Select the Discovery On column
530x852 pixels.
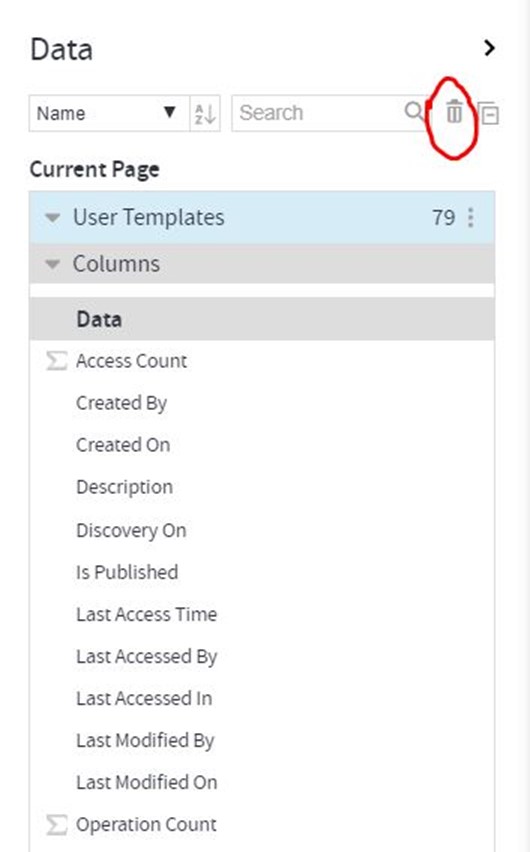(x=131, y=530)
